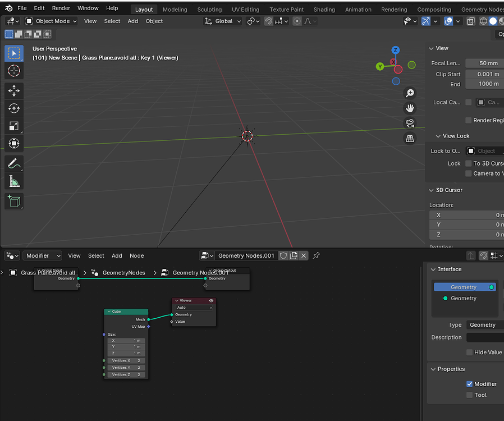Image resolution: width=504 pixels, height=421 pixels.
Task: Toggle proportional editing
Action: click(297, 21)
